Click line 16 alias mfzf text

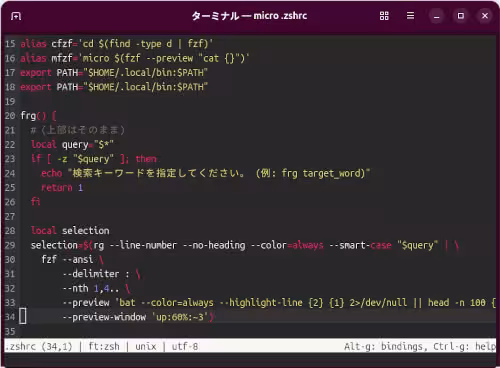(135, 58)
